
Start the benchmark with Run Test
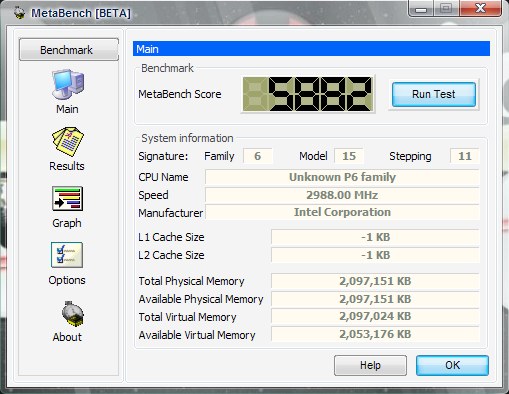pyautogui.click(x=434, y=94)
